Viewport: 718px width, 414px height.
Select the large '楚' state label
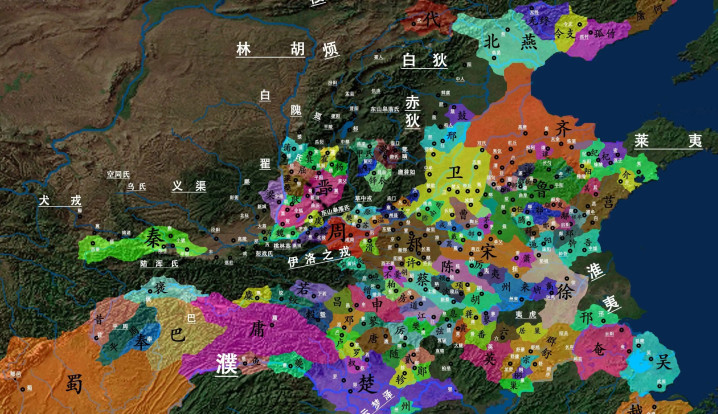pyautogui.click(x=367, y=384)
